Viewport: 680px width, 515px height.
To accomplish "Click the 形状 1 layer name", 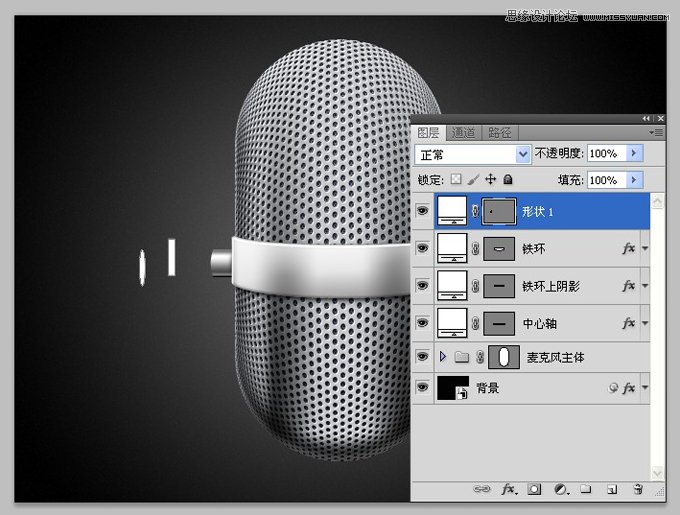I will tap(538, 212).
